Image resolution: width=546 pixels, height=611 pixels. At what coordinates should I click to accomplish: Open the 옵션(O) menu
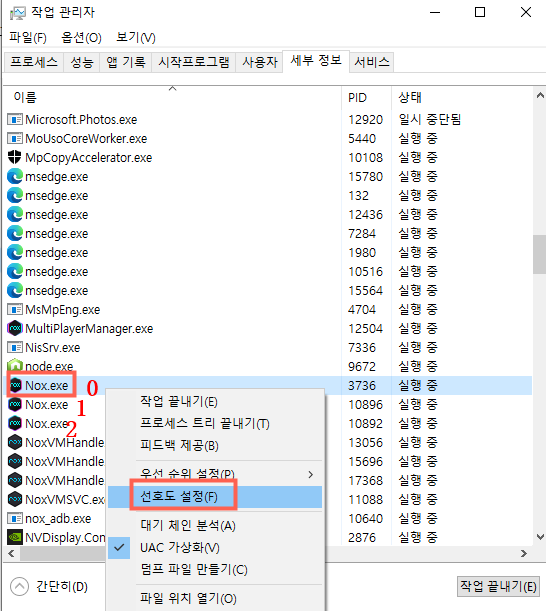point(81,37)
